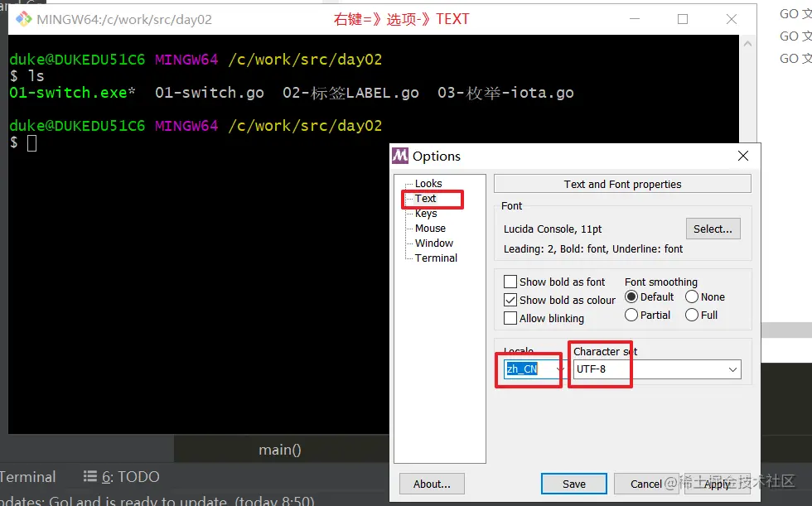
Task: Open the Window options category
Action: click(434, 243)
